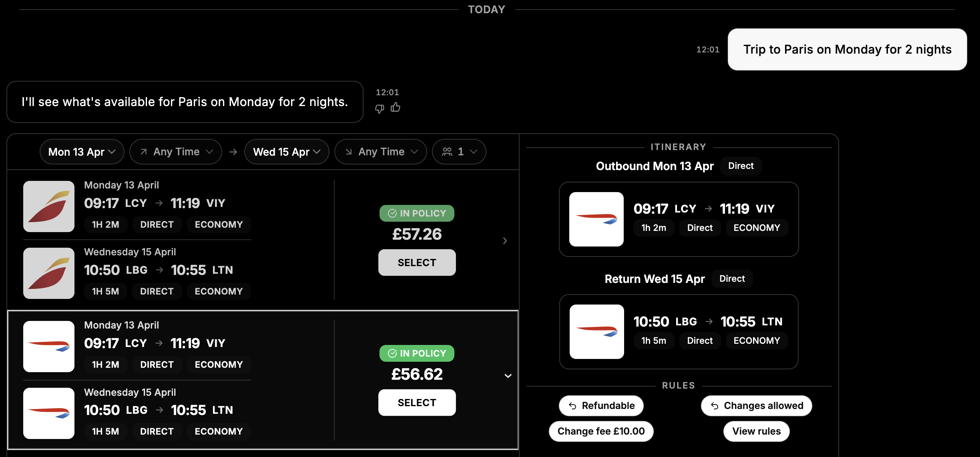Click the airline logo in itinerary outbound card

[596, 219]
